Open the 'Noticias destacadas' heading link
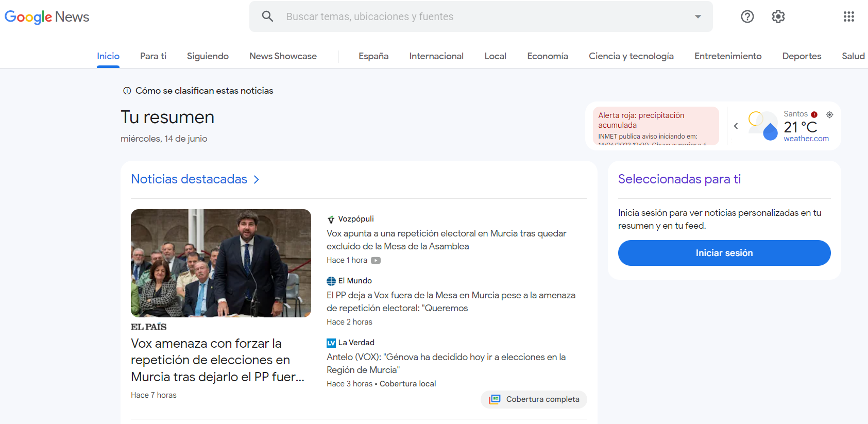This screenshot has width=868, height=424. click(x=189, y=179)
